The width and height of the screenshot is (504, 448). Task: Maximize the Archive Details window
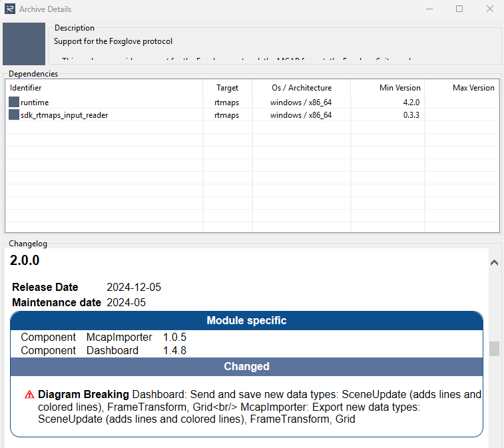tap(459, 9)
